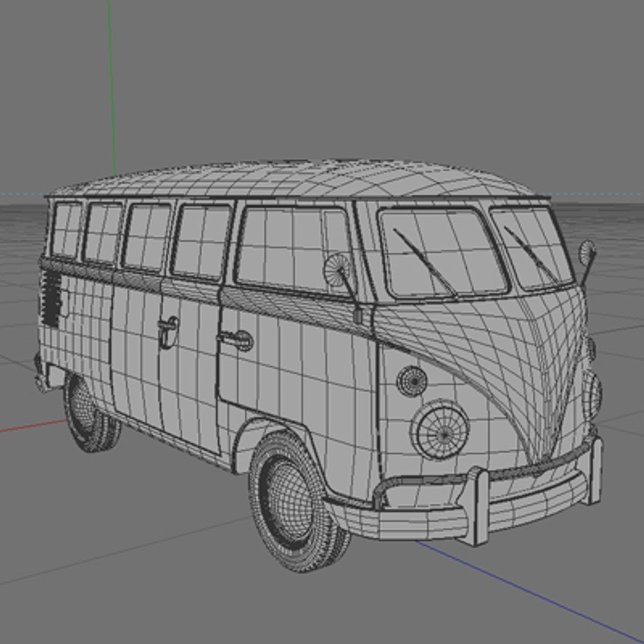This screenshot has width=644, height=644.
Task: Click the green vertical axis line
Action: [112, 88]
